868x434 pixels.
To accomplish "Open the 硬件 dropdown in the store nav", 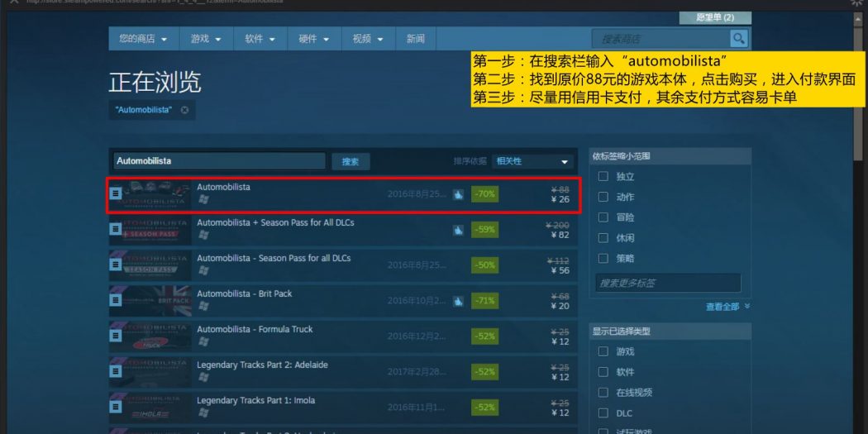I will pos(314,39).
